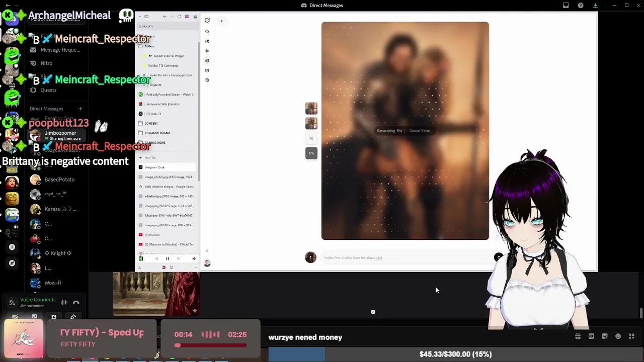The height and width of the screenshot is (362, 644).
Task: Open Karasu direct message
Action: [56, 209]
